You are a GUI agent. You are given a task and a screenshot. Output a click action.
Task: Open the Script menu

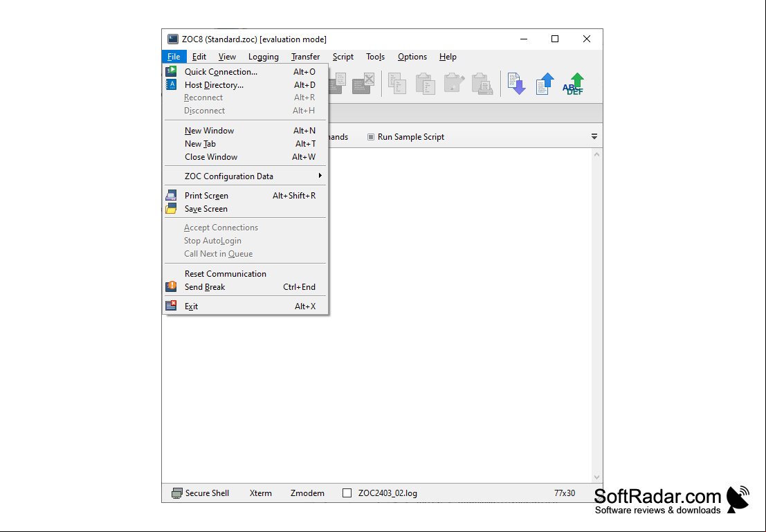pyautogui.click(x=343, y=57)
